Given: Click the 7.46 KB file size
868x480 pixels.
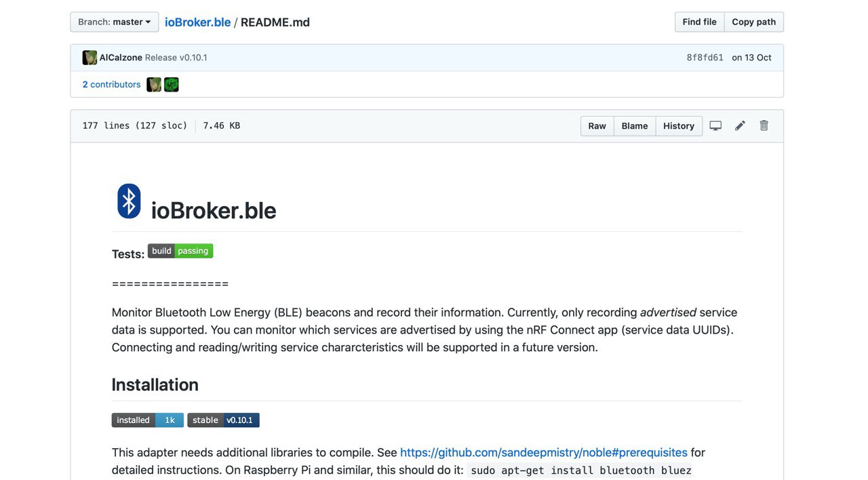Looking at the screenshot, I should click(222, 126).
